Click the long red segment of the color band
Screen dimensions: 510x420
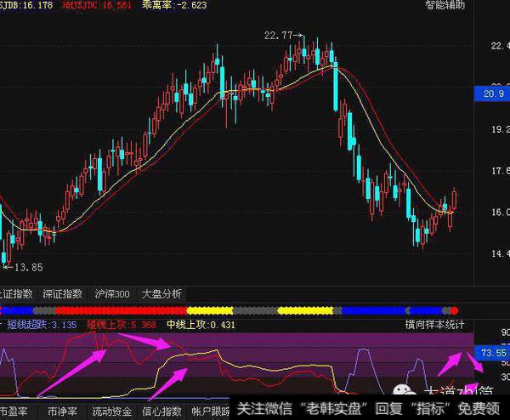coord(121,310)
